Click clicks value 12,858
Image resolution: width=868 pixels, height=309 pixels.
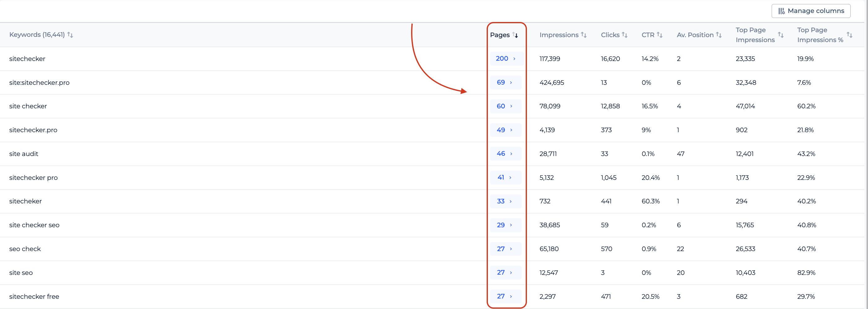pyautogui.click(x=610, y=106)
